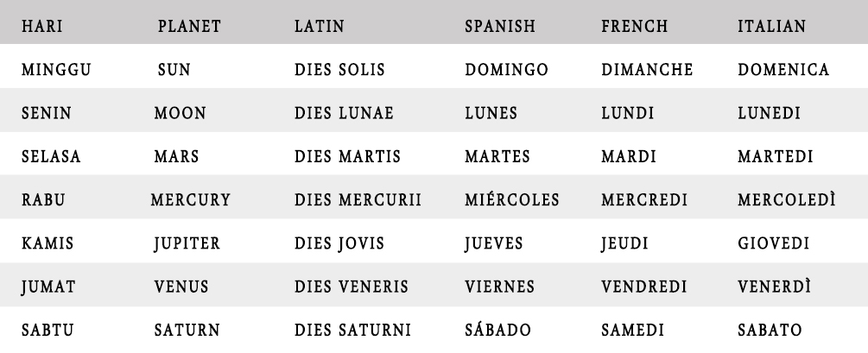Select the LUNES cell
Screen dimensions: 868x353
491,113
